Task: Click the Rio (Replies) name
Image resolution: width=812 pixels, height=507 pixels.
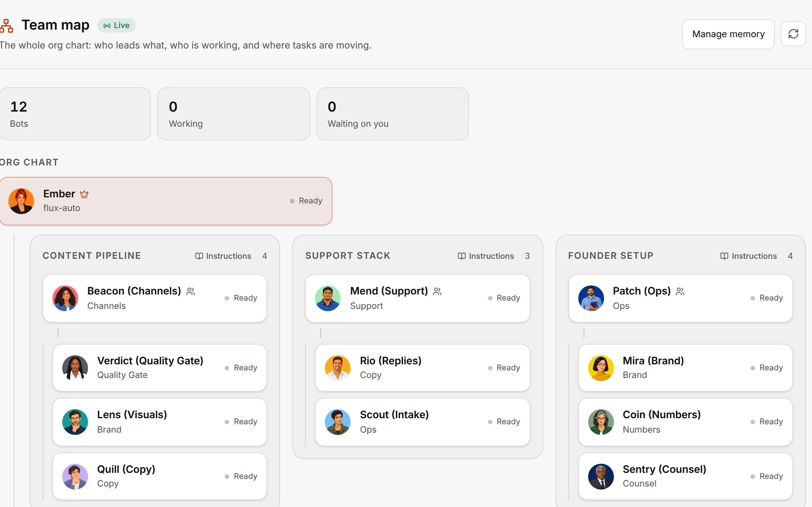Action: point(390,361)
